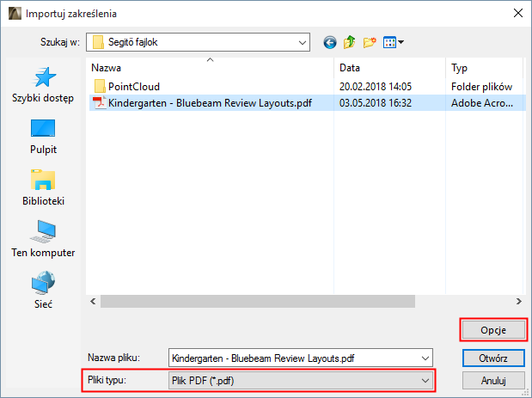Go up one folder level icon

(349, 42)
